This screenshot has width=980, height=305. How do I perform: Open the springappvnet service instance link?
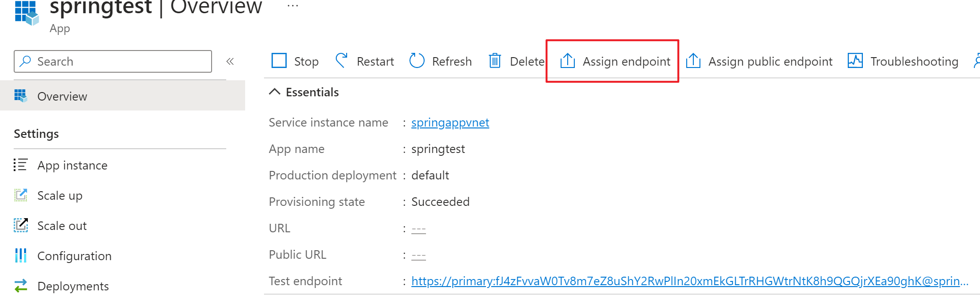pyautogui.click(x=450, y=122)
